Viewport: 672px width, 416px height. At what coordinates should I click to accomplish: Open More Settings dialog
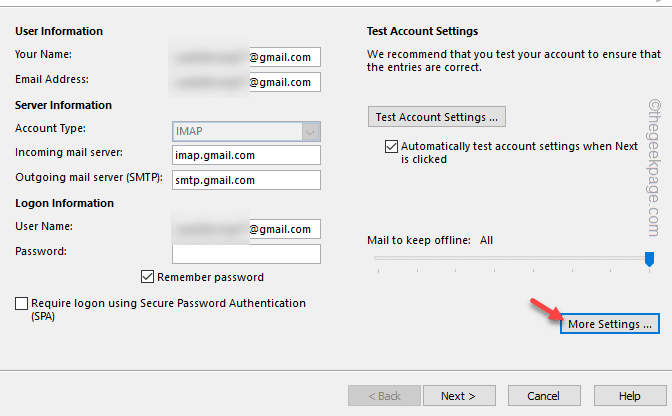click(609, 324)
